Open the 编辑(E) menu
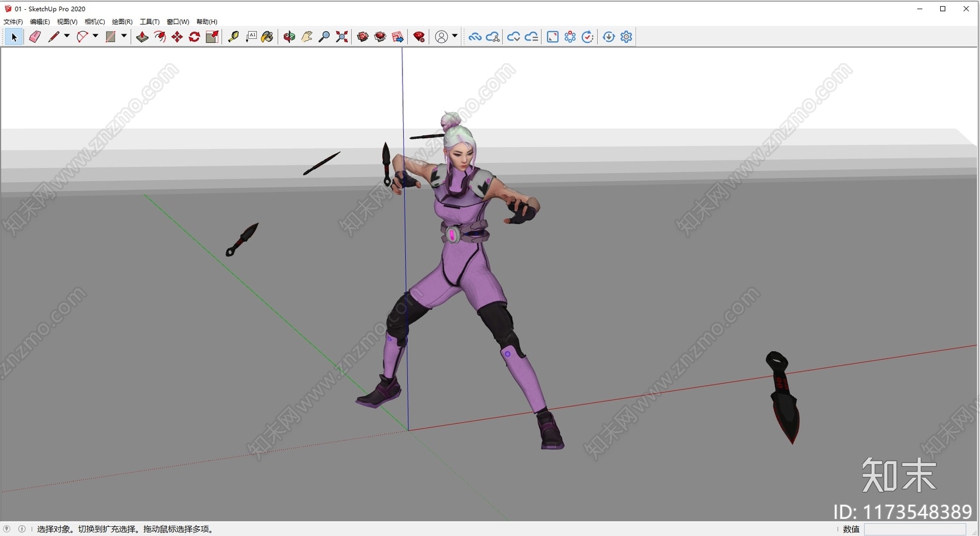The height and width of the screenshot is (536, 980). point(40,21)
